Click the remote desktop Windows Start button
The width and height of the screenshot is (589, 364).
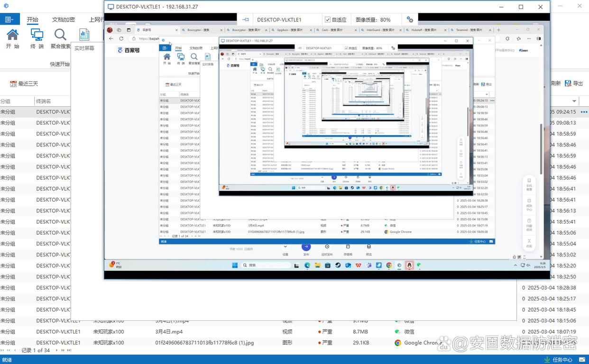click(x=235, y=265)
